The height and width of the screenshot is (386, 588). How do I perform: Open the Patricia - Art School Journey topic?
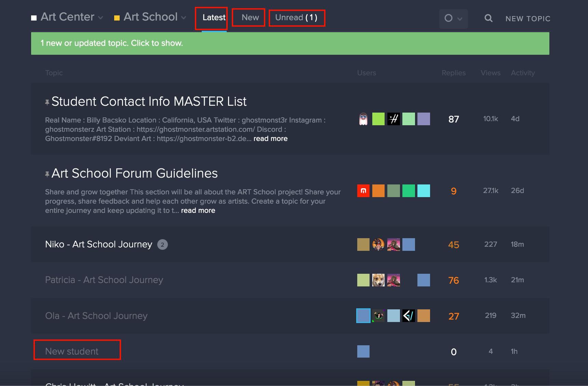[x=104, y=280]
